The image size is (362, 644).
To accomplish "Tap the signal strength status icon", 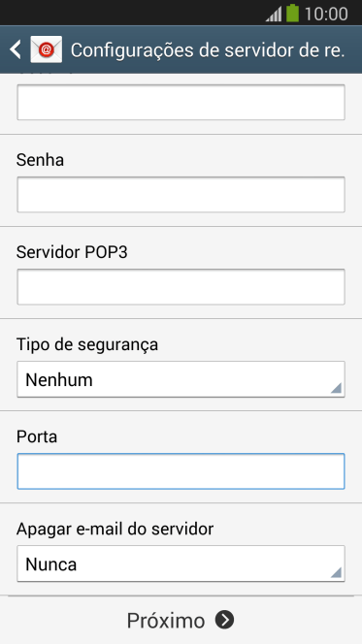I will (x=274, y=14).
